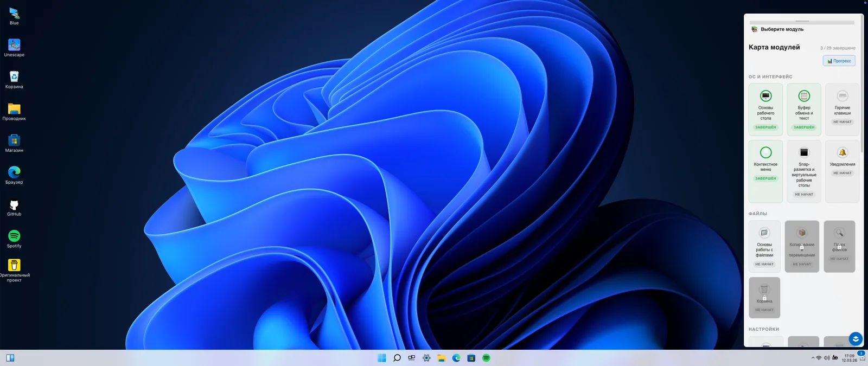
Task: Click the volume icon in system tray
Action: point(827,358)
